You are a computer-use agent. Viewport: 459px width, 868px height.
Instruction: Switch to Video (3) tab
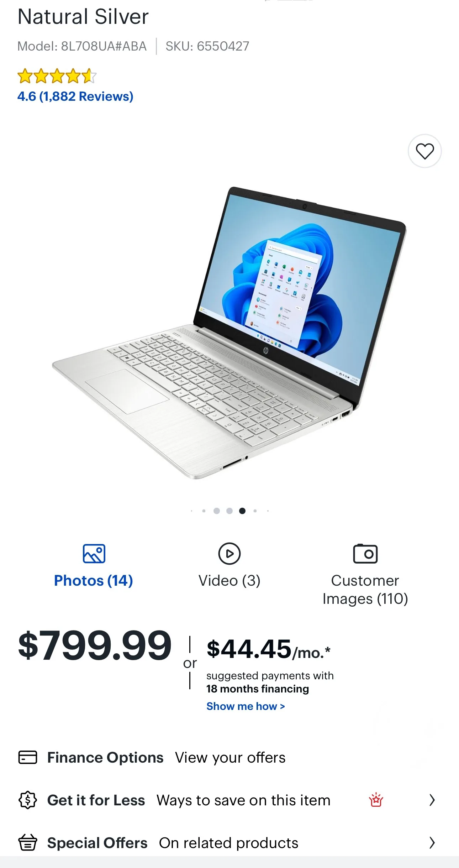(229, 580)
